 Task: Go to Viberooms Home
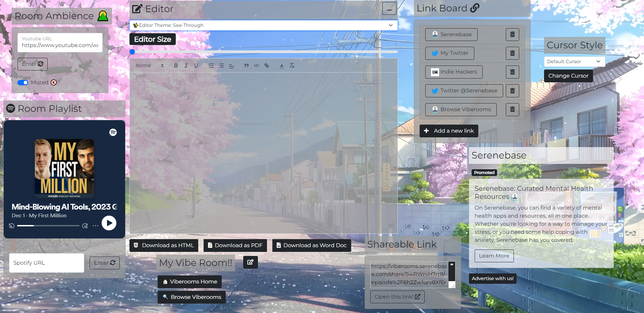(x=190, y=282)
